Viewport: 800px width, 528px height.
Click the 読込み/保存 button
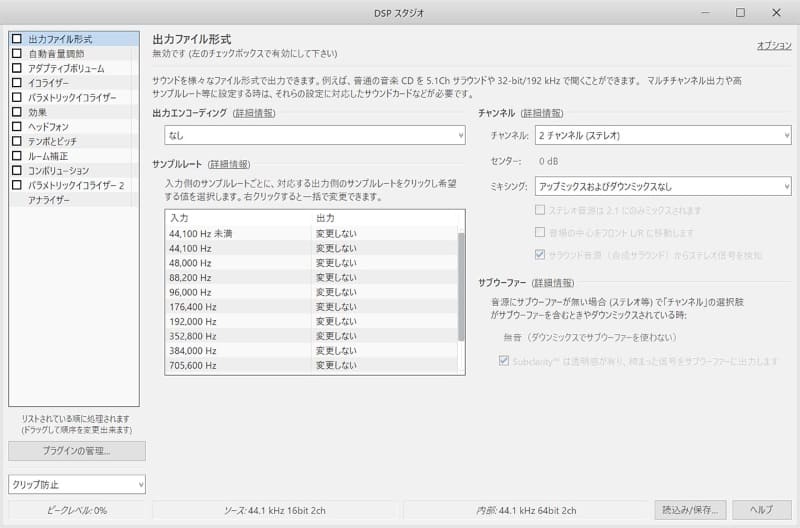[690, 510]
